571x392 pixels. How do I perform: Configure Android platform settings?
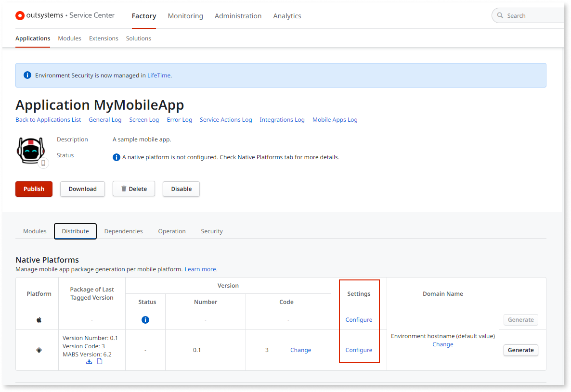coord(359,350)
